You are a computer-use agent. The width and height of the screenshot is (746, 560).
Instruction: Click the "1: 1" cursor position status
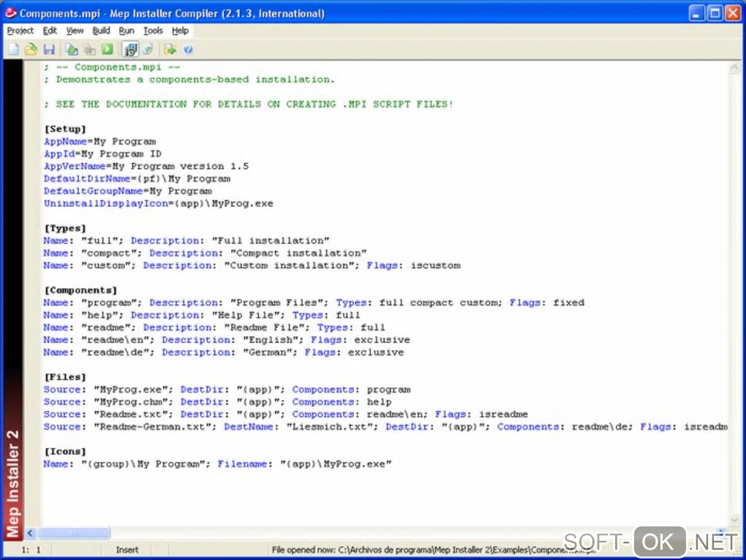(x=31, y=550)
